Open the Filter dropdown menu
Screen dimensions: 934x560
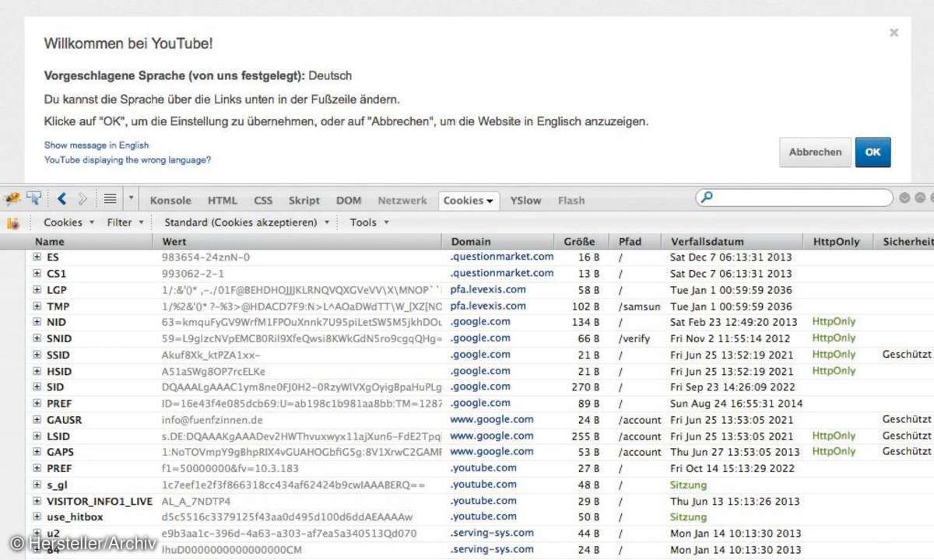[x=125, y=222]
